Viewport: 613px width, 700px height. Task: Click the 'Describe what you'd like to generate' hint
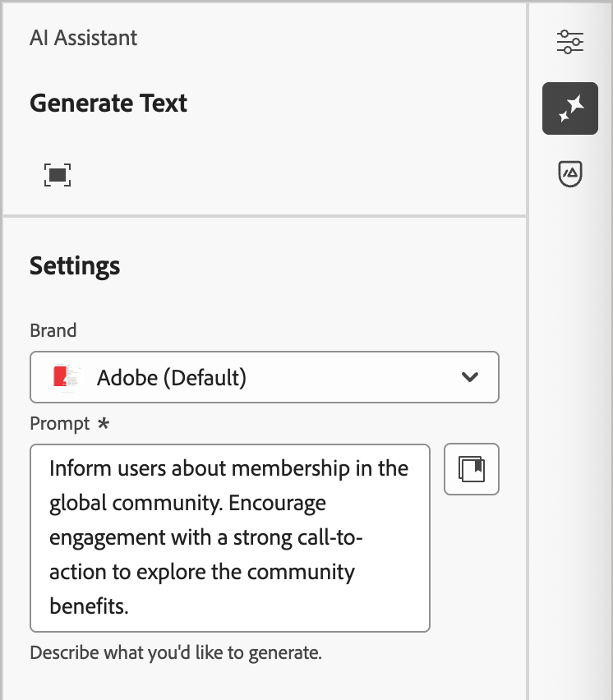[x=175, y=652]
